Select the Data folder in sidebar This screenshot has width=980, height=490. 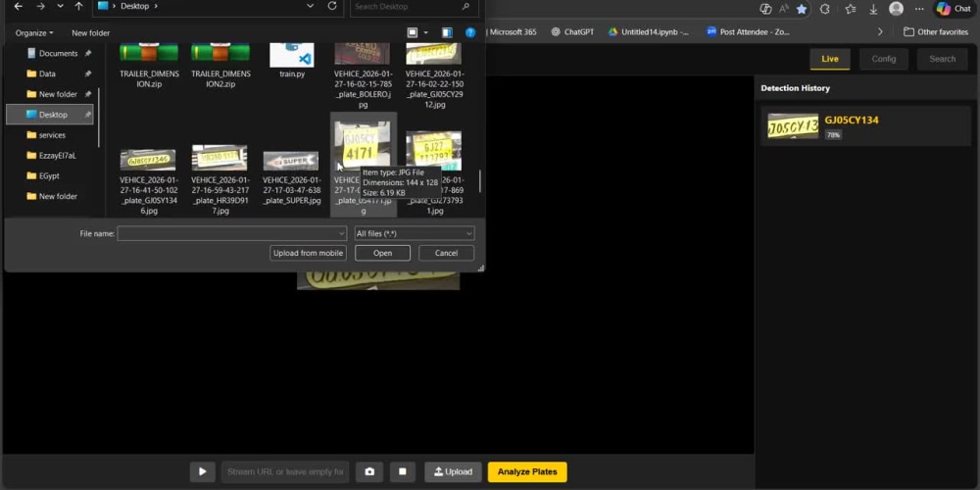click(x=47, y=73)
